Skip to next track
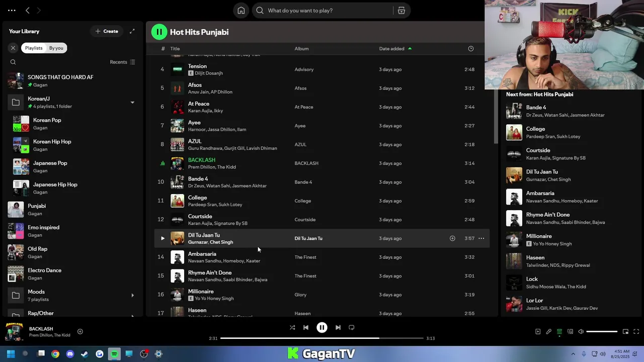The height and width of the screenshot is (362, 644). tap(338, 327)
